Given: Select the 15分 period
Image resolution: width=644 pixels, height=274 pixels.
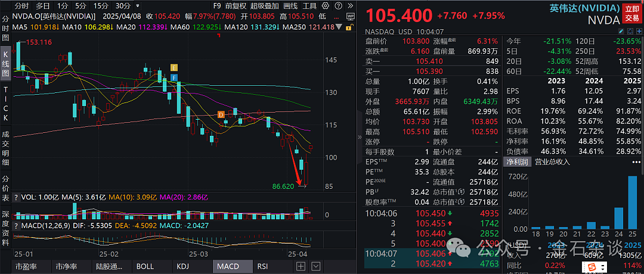Looking at the screenshot, I should pos(101,6).
